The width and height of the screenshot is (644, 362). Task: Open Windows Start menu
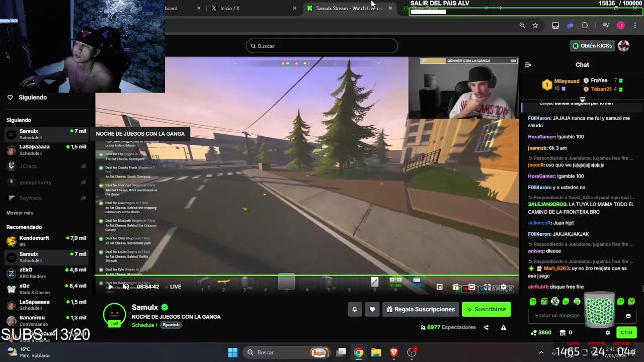click(232, 352)
